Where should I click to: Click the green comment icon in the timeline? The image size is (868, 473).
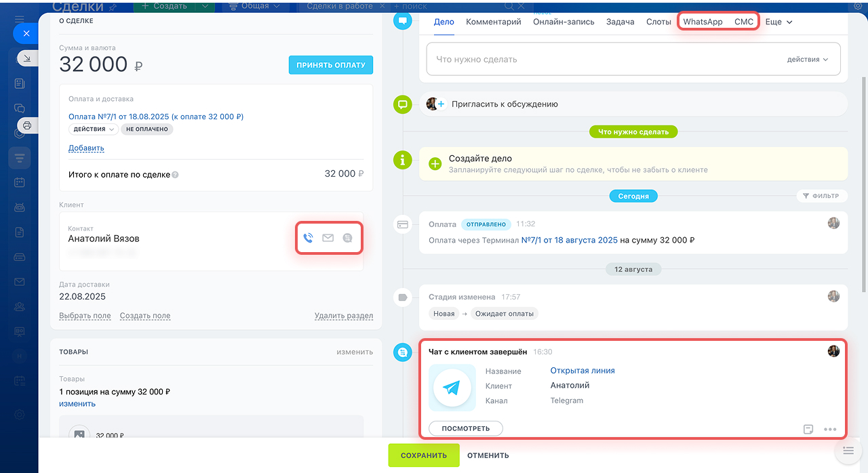pyautogui.click(x=403, y=104)
